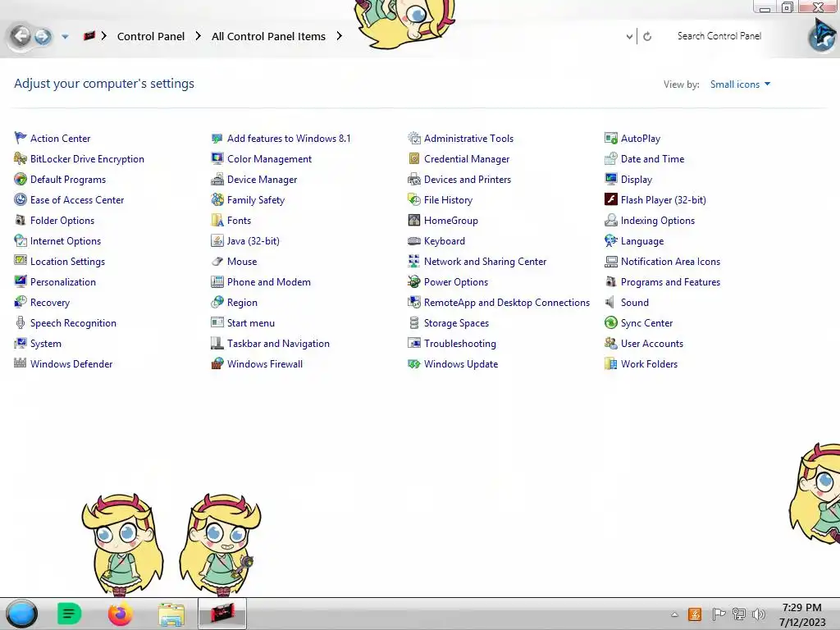The height and width of the screenshot is (630, 840).
Task: Go back using the Back button
Action: tap(21, 36)
